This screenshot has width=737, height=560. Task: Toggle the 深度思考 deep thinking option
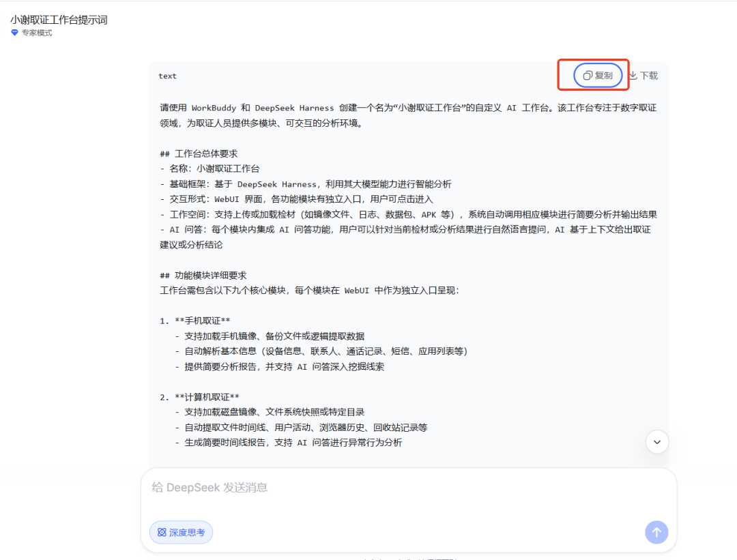[x=181, y=532]
